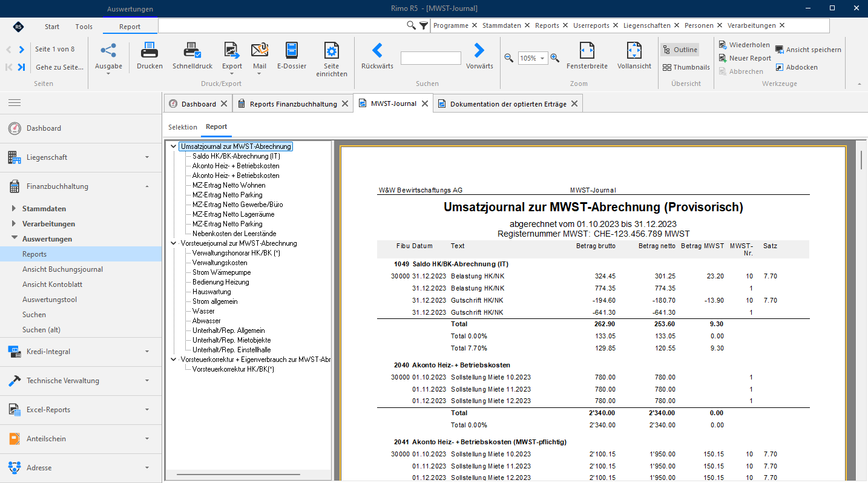Click the Mail envelope icon
The image size is (868, 483).
click(x=260, y=50)
